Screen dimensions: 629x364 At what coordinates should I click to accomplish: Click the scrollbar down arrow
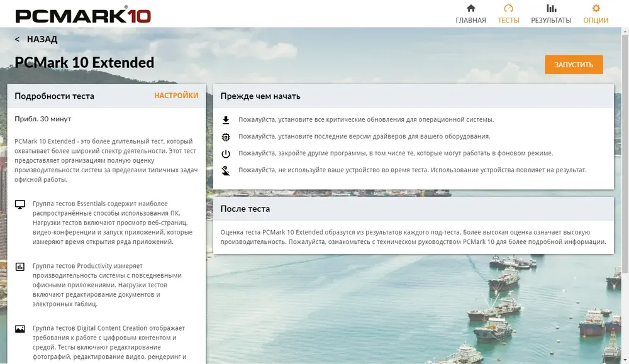click(625, 360)
